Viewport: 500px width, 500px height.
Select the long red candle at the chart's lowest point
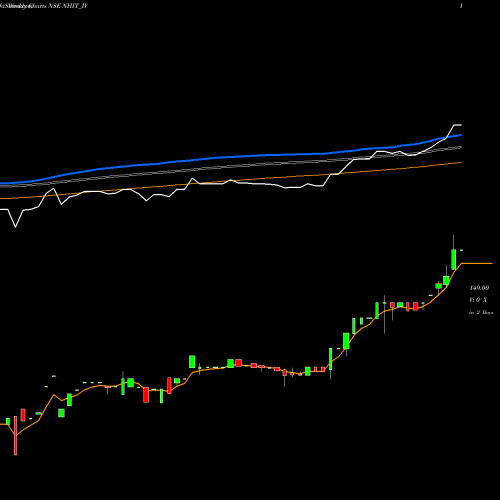point(15,435)
